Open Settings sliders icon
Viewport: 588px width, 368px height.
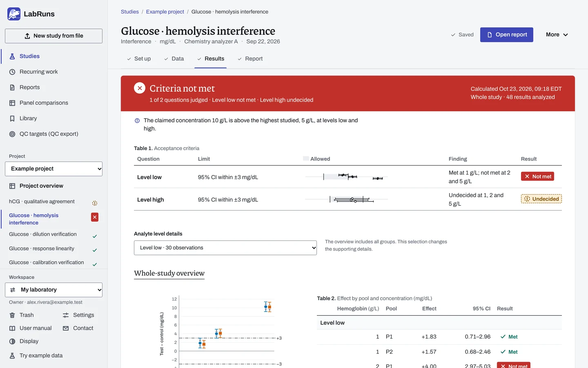[x=66, y=315]
